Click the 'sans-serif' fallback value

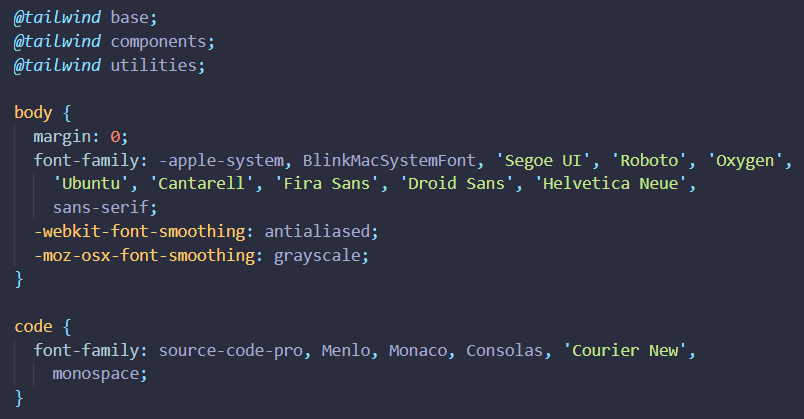click(x=100, y=208)
